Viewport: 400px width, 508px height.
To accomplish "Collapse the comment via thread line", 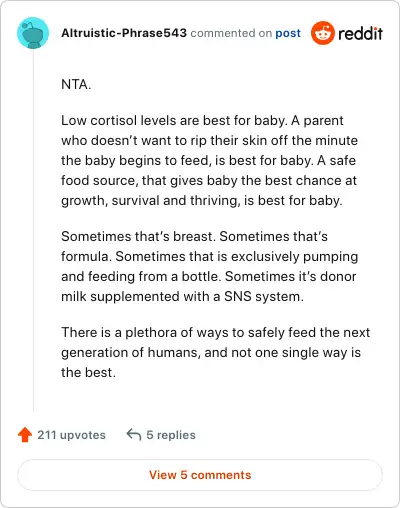I will click(x=33, y=230).
